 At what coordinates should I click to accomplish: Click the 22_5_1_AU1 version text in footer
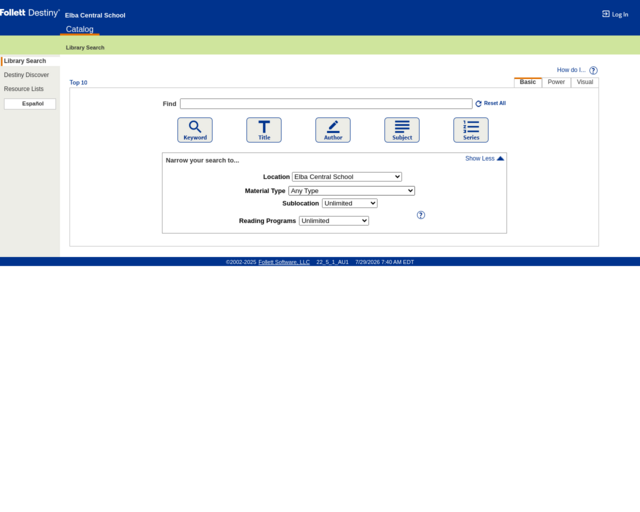pos(333,262)
